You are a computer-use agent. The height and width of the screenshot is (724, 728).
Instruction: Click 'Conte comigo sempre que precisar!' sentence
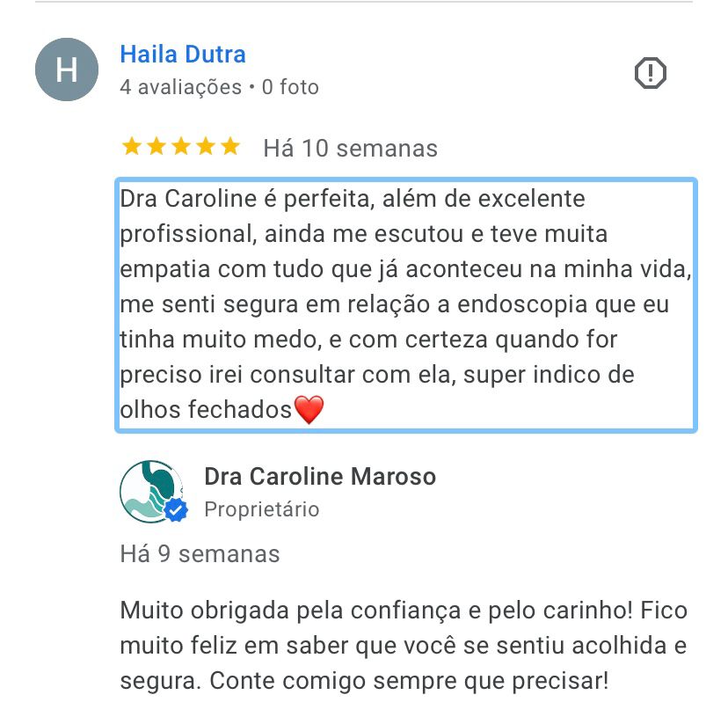click(409, 681)
